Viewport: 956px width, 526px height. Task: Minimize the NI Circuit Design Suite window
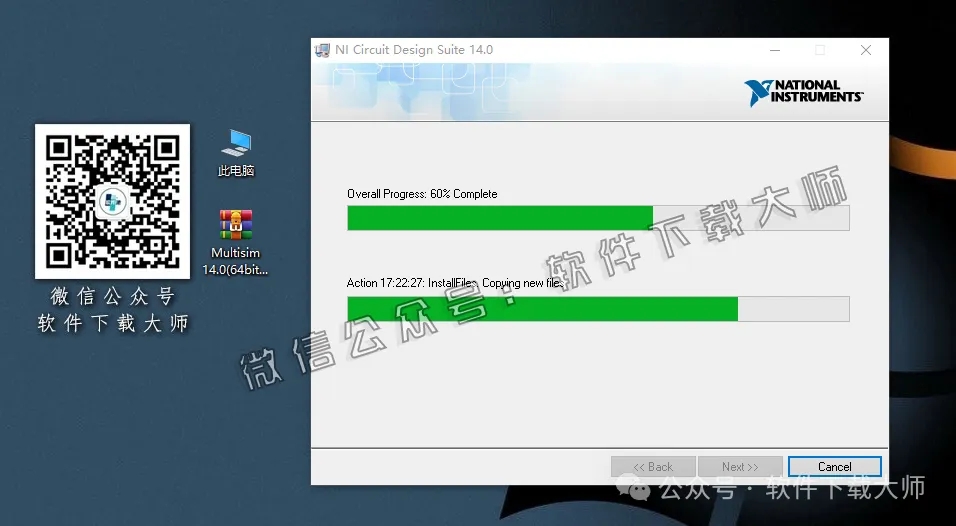[x=775, y=50]
